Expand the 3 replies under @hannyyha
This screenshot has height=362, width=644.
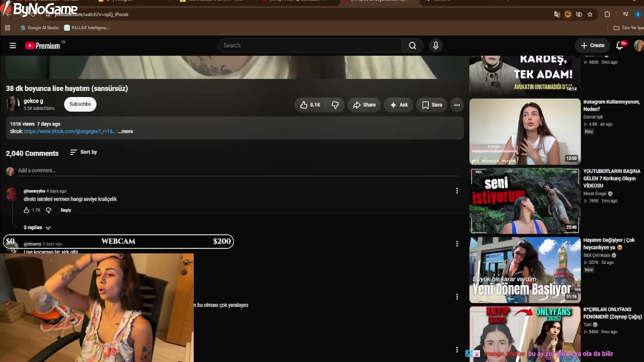(x=37, y=228)
